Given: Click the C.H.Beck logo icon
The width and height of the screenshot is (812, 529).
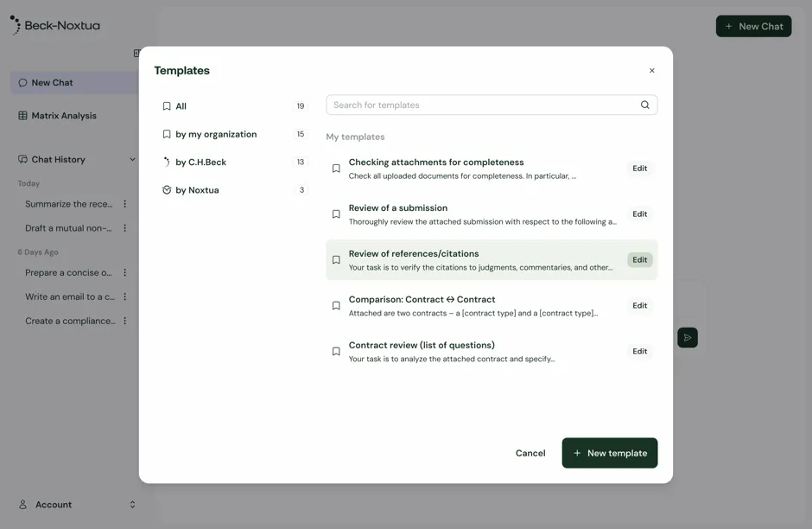Looking at the screenshot, I should 167,163.
